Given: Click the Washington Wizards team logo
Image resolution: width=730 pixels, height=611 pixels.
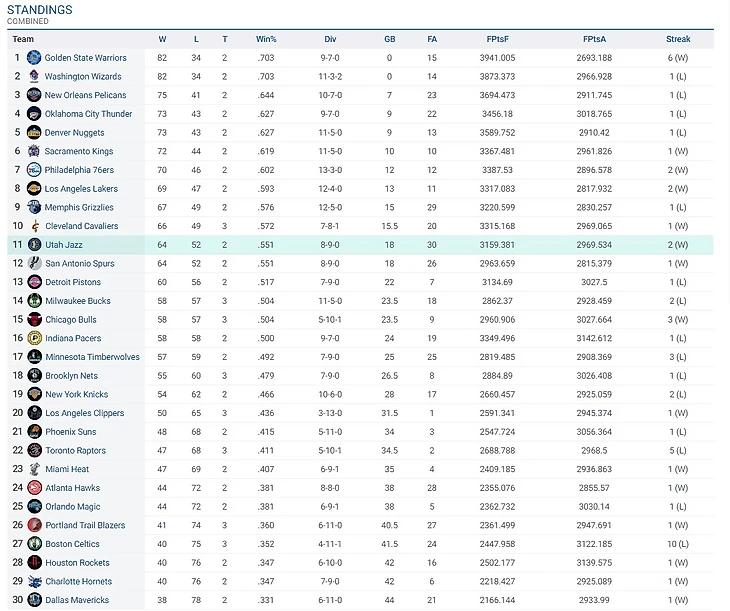Looking at the screenshot, I should (x=34, y=77).
